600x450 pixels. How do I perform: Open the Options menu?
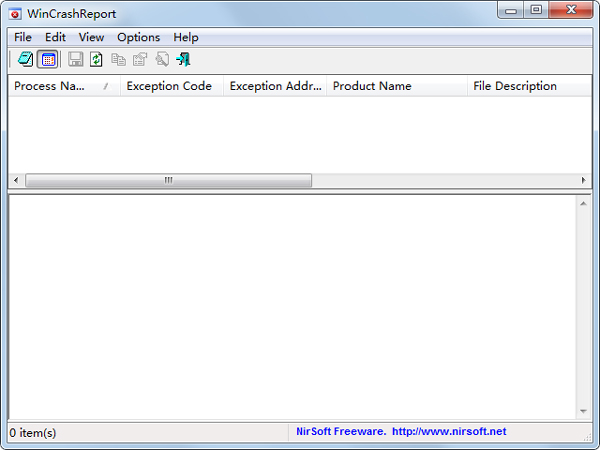coord(138,37)
